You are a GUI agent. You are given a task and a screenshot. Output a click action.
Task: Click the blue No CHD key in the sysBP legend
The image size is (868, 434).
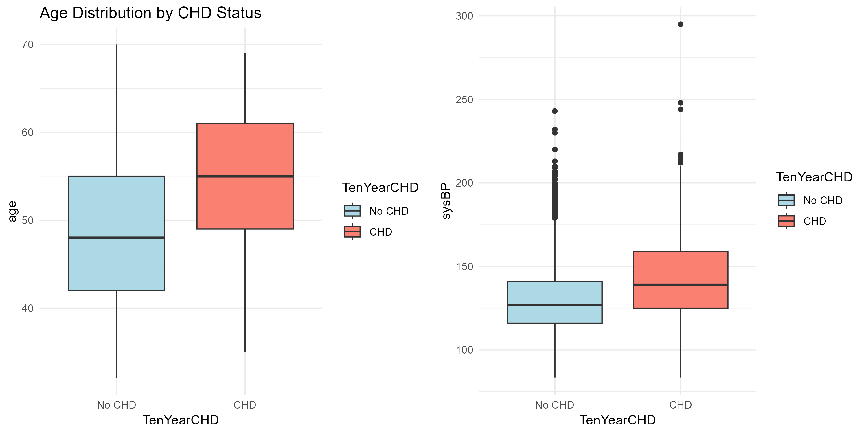pyautogui.click(x=786, y=201)
